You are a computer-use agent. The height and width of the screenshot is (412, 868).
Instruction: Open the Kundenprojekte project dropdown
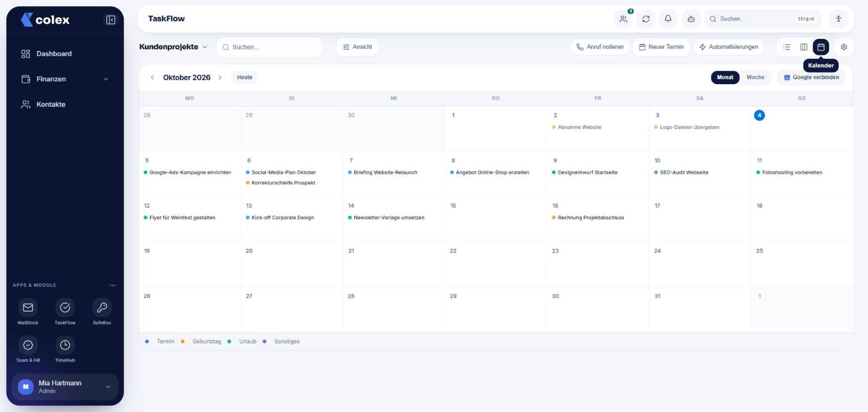coord(173,47)
